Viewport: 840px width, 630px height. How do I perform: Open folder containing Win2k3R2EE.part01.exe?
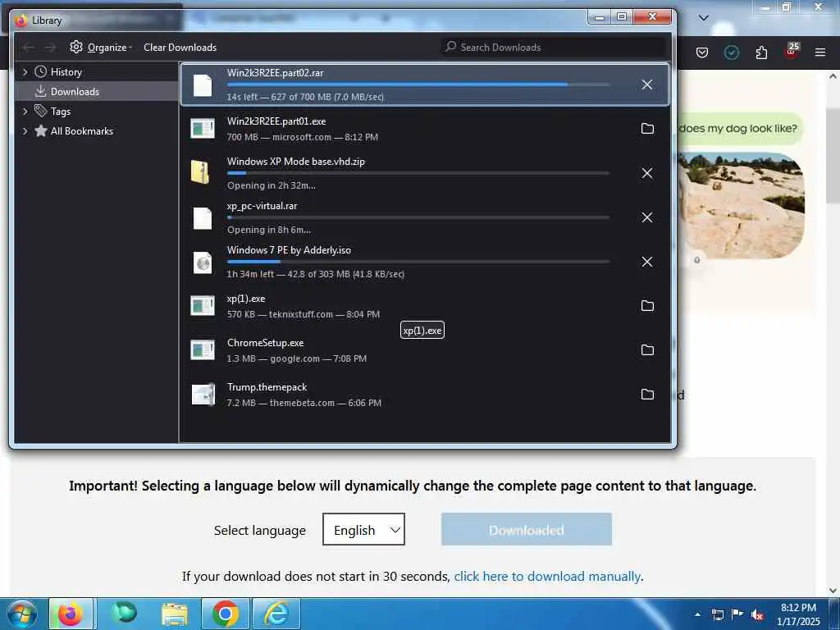pyautogui.click(x=647, y=129)
